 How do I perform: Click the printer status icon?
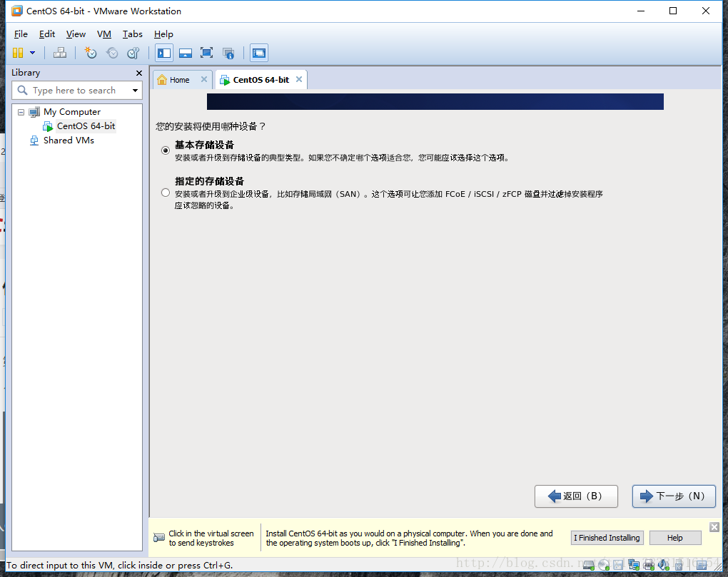649,565
